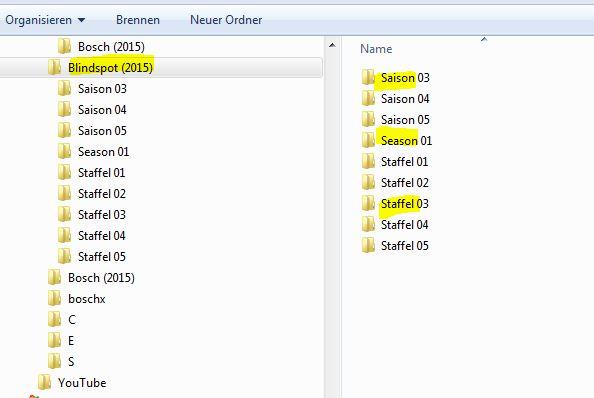Click the YouTube folder icon
This screenshot has width=594, height=398.
coord(45,382)
